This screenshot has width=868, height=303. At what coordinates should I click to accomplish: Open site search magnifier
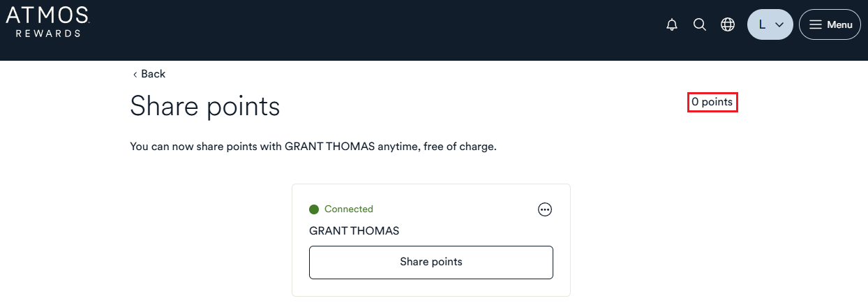click(700, 25)
